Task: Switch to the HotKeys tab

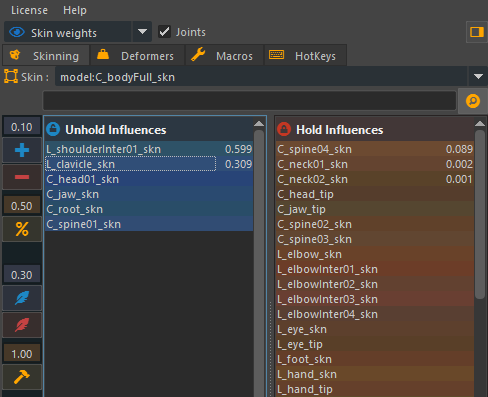Action: [306, 56]
